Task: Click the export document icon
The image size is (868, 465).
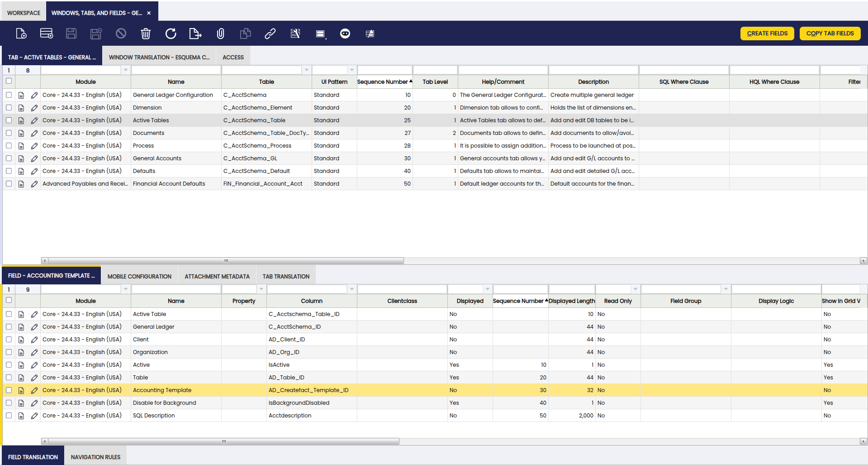Action: pyautogui.click(x=195, y=34)
